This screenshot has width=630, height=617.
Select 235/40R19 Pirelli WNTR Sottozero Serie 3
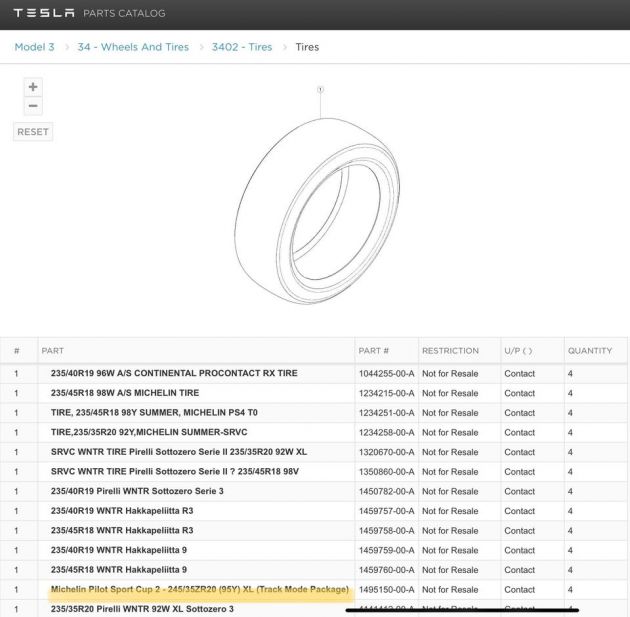pos(137,491)
